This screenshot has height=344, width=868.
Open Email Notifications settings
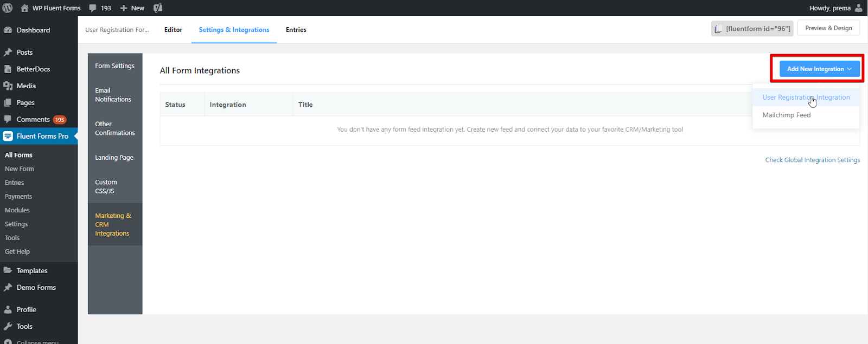click(x=115, y=95)
